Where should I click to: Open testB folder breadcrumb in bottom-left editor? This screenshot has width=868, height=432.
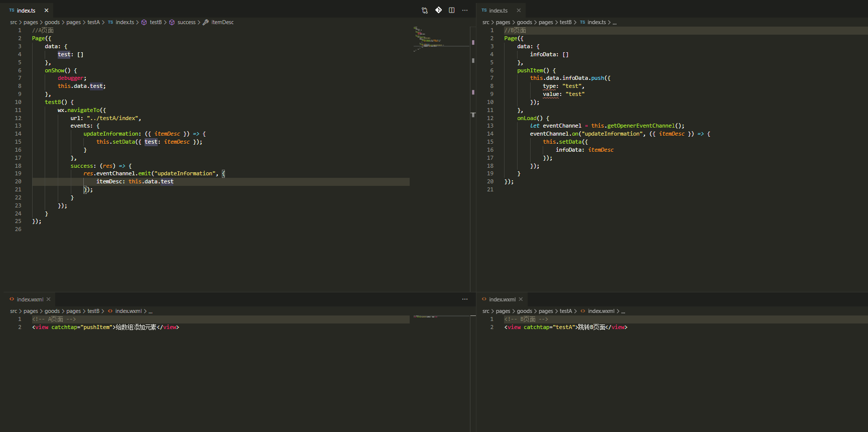click(x=93, y=311)
